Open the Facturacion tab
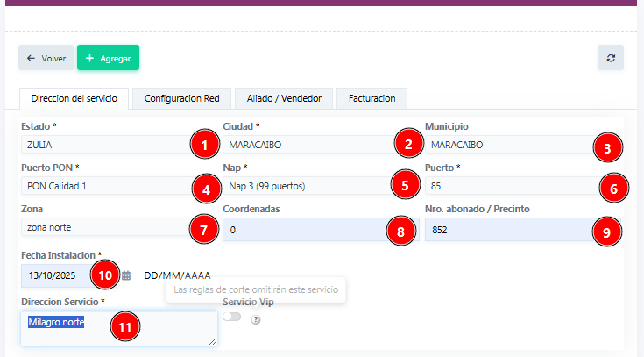This screenshot has height=357, width=644. click(x=372, y=98)
